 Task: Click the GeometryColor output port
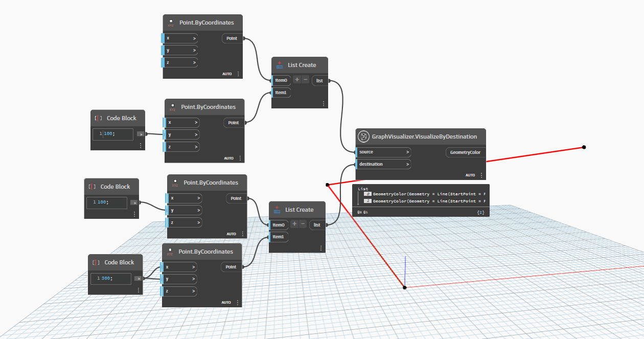[x=465, y=152]
